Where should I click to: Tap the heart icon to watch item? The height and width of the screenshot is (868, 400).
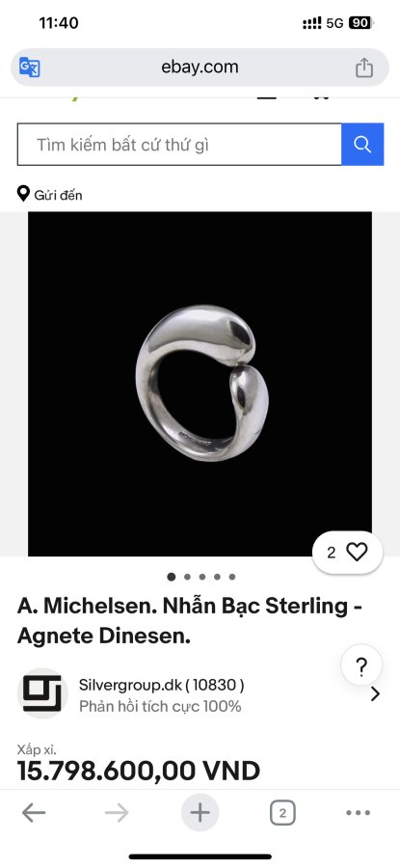point(357,552)
